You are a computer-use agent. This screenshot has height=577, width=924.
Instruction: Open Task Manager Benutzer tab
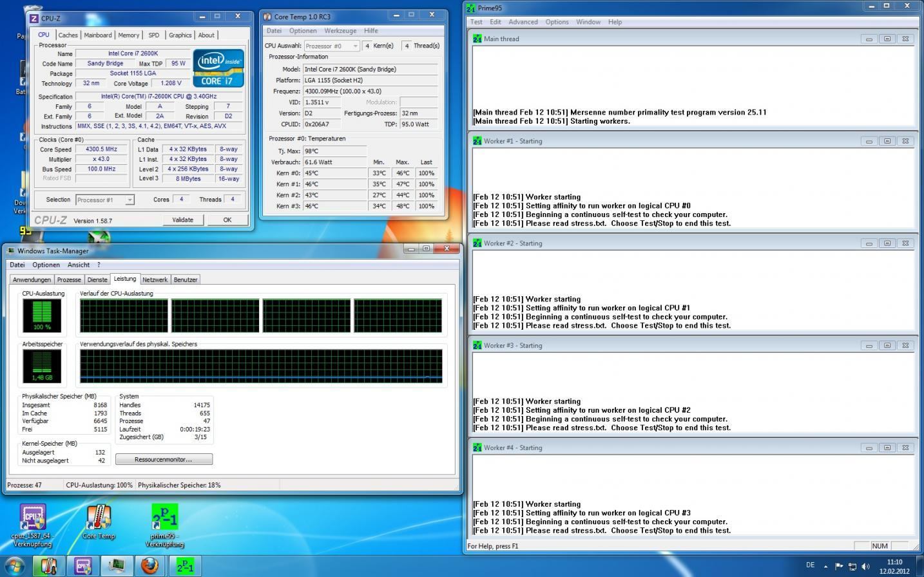(186, 279)
